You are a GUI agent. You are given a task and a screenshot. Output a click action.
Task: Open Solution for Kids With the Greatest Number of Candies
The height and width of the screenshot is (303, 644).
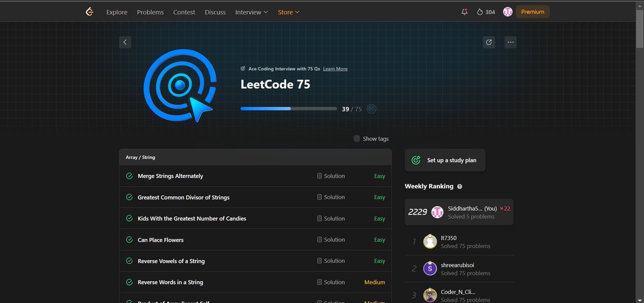pos(331,218)
